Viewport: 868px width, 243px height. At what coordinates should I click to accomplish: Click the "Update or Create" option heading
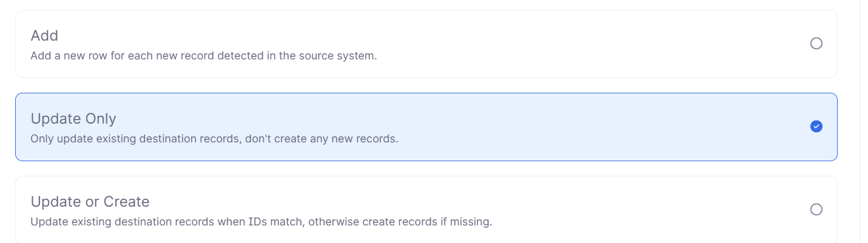(x=90, y=201)
